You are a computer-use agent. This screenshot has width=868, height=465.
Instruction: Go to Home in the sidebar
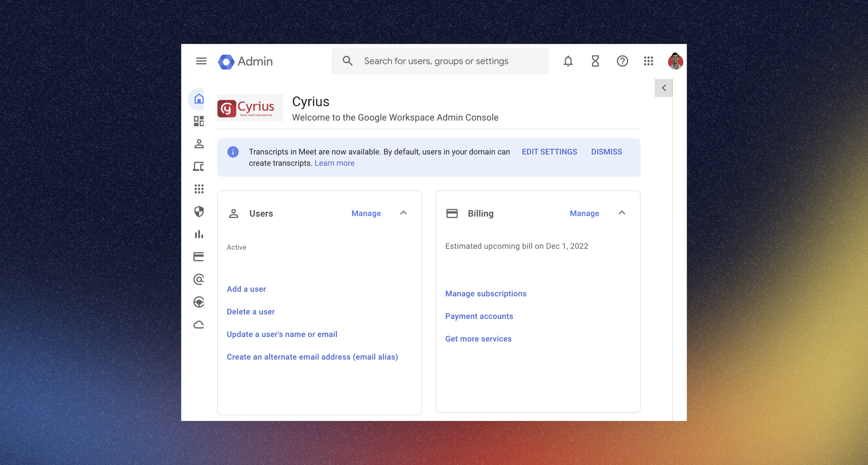(199, 99)
